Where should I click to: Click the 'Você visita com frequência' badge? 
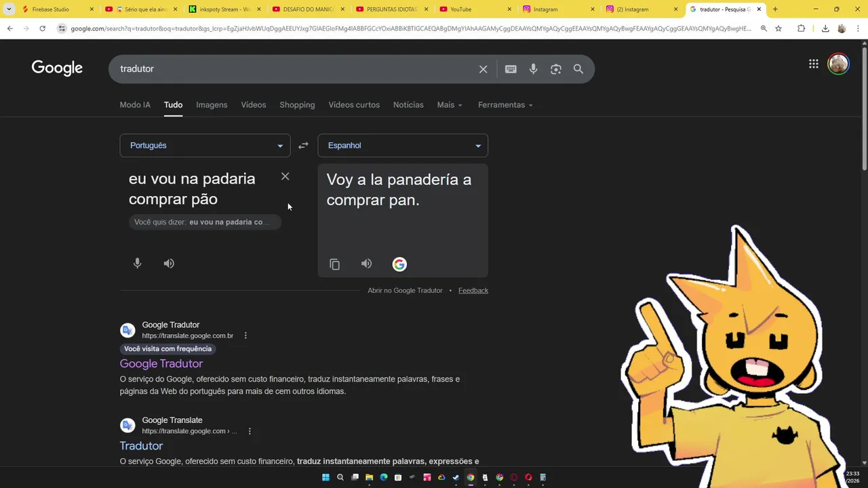coord(167,349)
